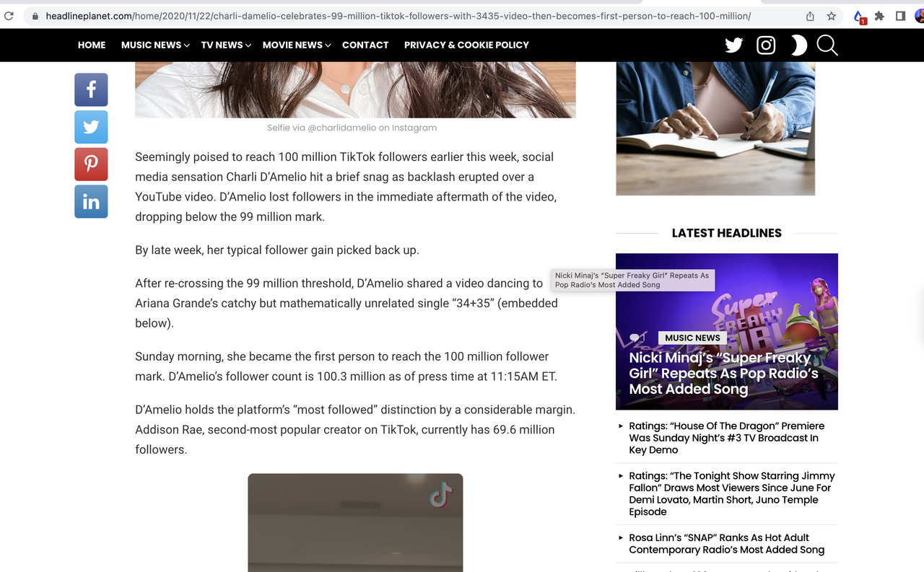924x572 pixels.
Task: Open the blue droplet extension with red badge
Action: click(x=859, y=17)
